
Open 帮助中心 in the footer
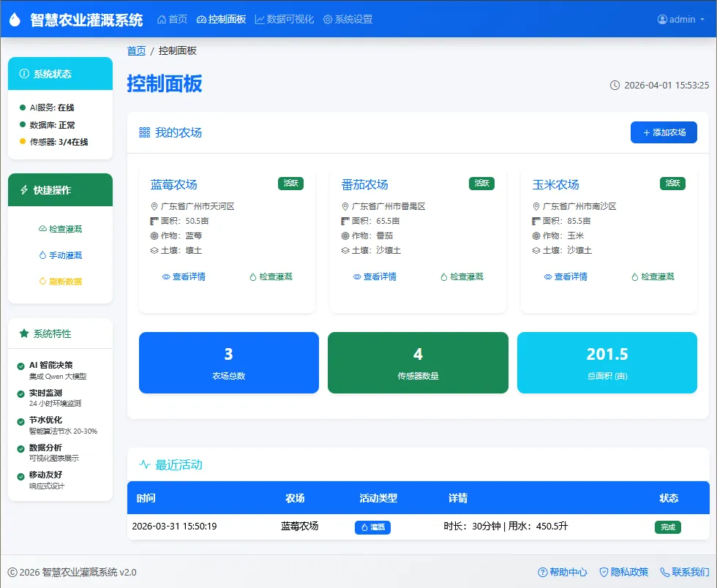click(563, 572)
